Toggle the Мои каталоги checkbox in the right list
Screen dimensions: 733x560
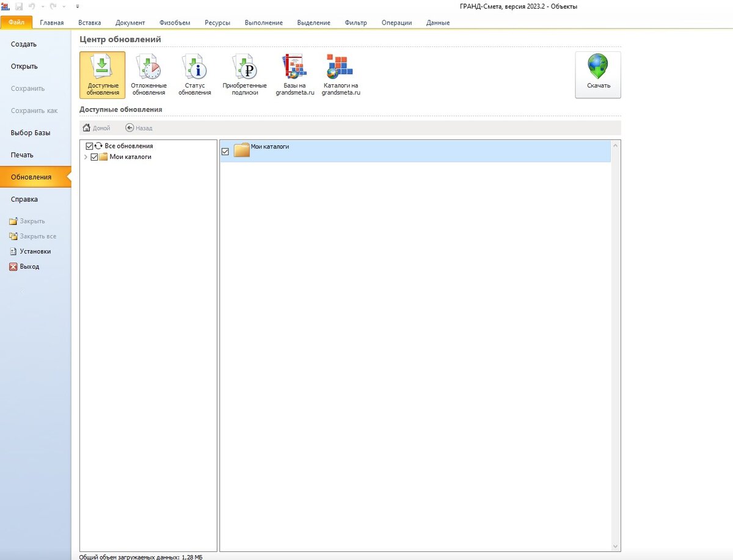pos(225,151)
